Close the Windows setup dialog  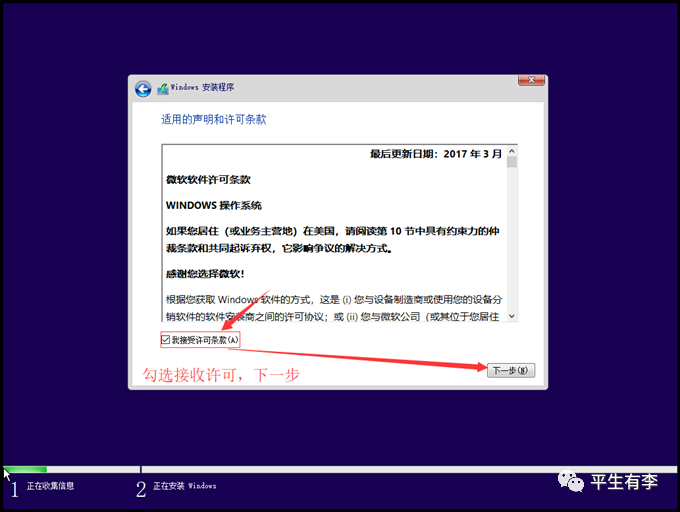(531, 80)
